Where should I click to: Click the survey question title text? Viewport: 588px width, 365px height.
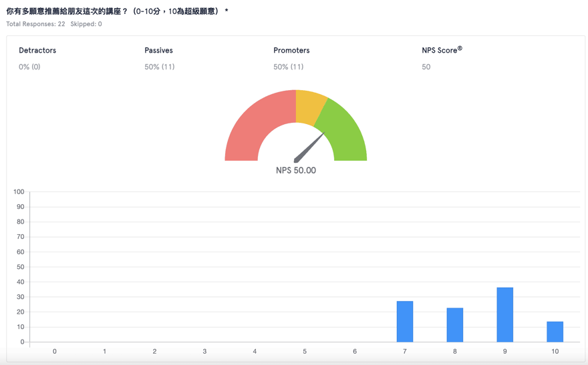point(118,11)
